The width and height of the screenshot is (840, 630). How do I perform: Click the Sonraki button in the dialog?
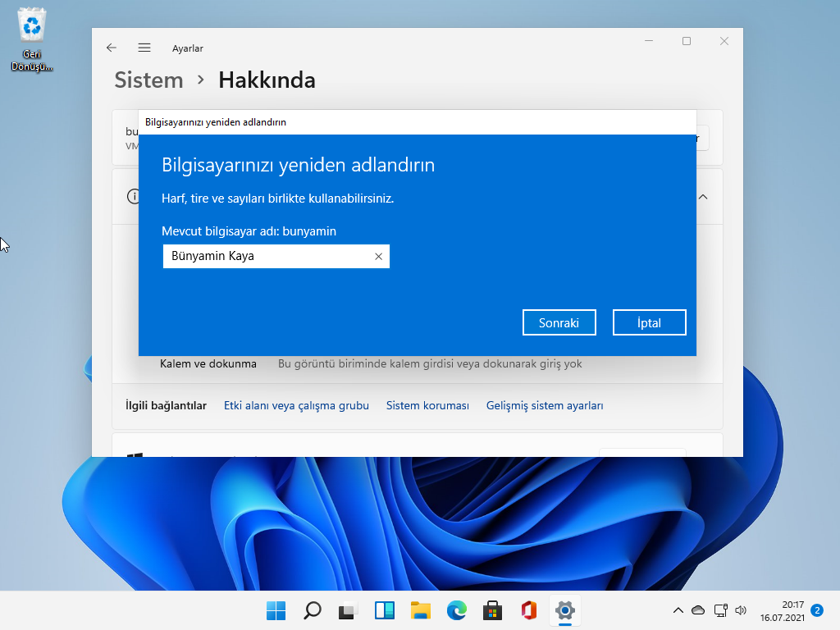click(559, 322)
